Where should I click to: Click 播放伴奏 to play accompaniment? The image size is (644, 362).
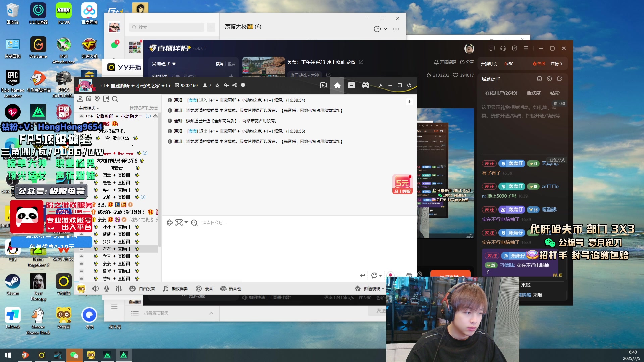point(175,289)
